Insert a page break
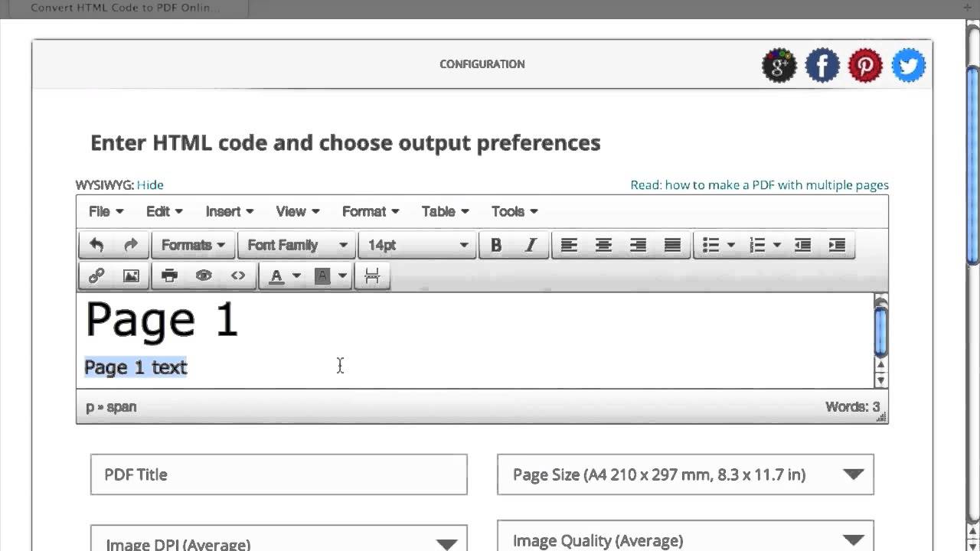This screenshot has height=551, width=980. tap(372, 275)
